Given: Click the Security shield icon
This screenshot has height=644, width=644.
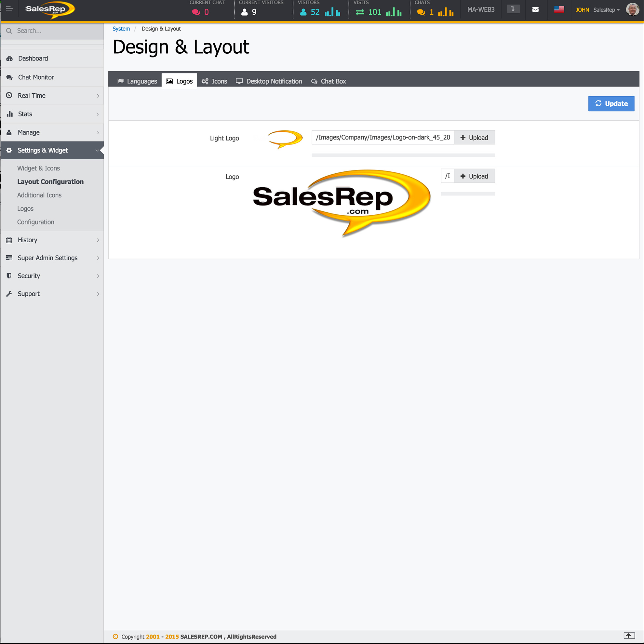Looking at the screenshot, I should [x=9, y=276].
